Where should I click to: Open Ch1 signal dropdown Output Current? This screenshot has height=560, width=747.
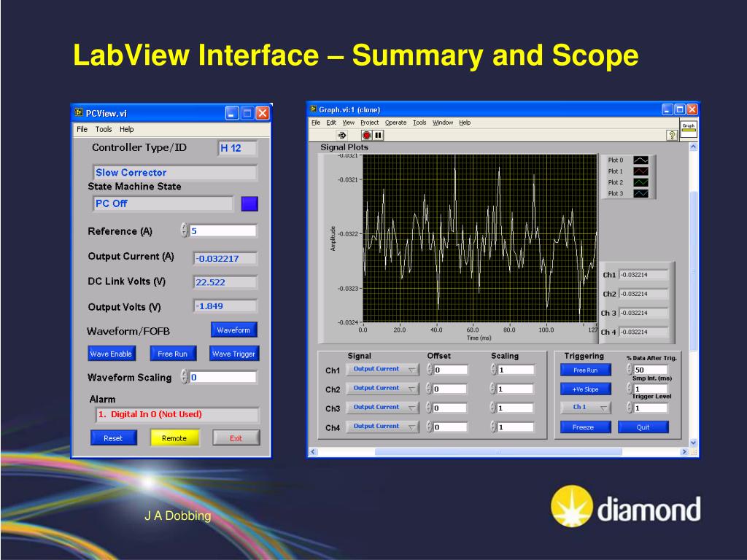click(x=382, y=369)
